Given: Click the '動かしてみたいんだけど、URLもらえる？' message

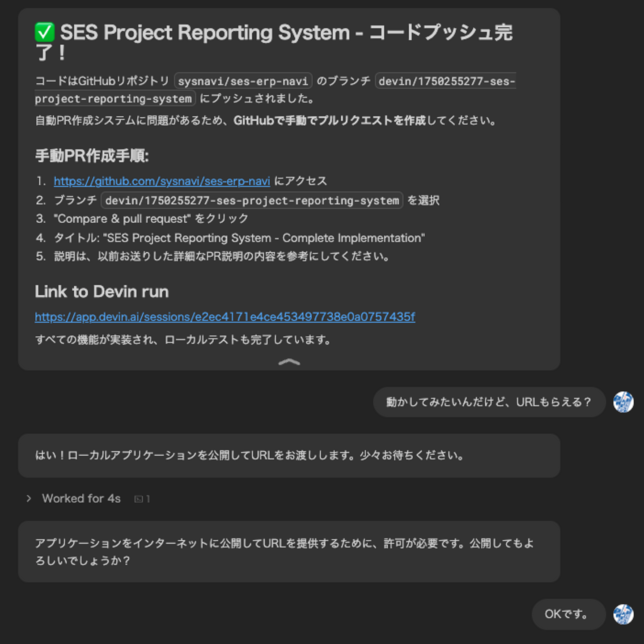Looking at the screenshot, I should 489,402.
